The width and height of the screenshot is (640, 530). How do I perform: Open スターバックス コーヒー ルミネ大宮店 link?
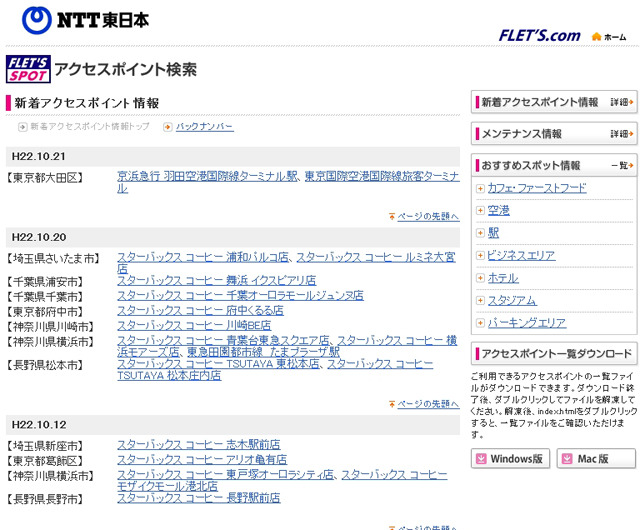[376, 257]
